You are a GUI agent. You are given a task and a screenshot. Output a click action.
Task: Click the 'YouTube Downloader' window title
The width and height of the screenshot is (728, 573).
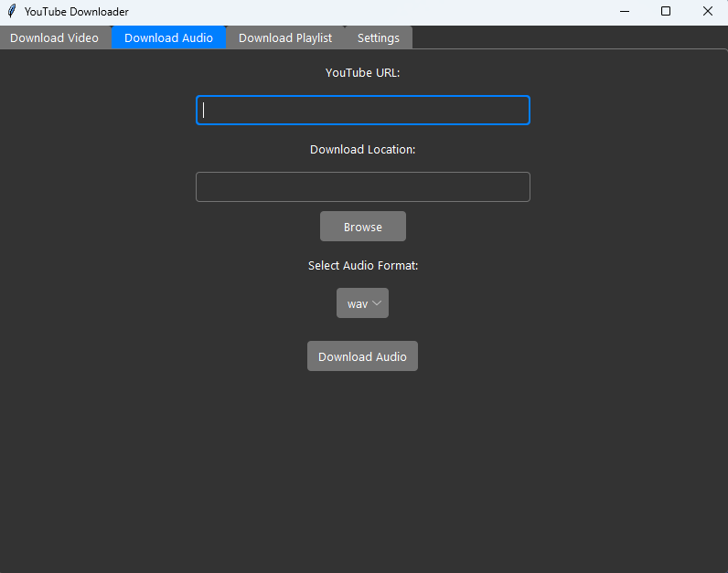(x=77, y=12)
